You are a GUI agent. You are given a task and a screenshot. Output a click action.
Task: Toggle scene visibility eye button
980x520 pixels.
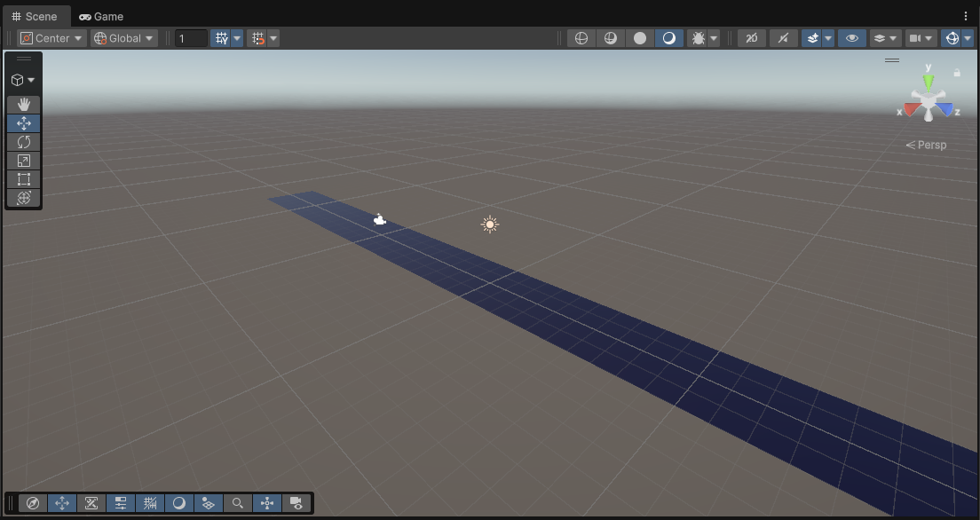click(851, 38)
